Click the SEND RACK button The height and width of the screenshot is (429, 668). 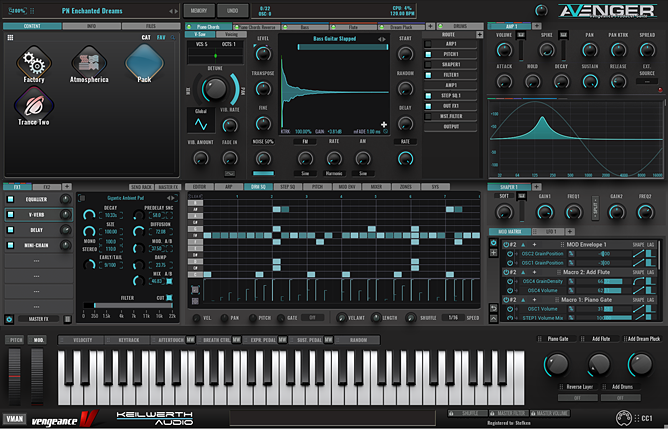[141, 187]
